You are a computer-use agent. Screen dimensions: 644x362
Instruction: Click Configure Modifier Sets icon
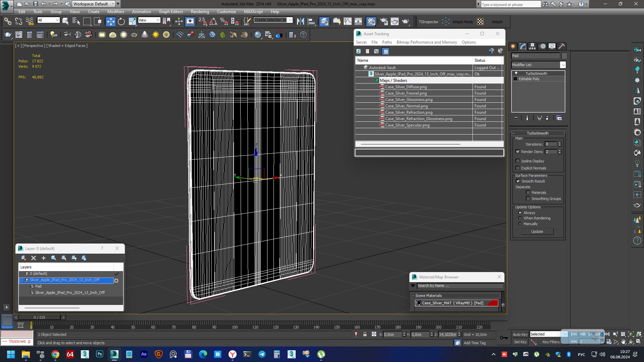(559, 118)
